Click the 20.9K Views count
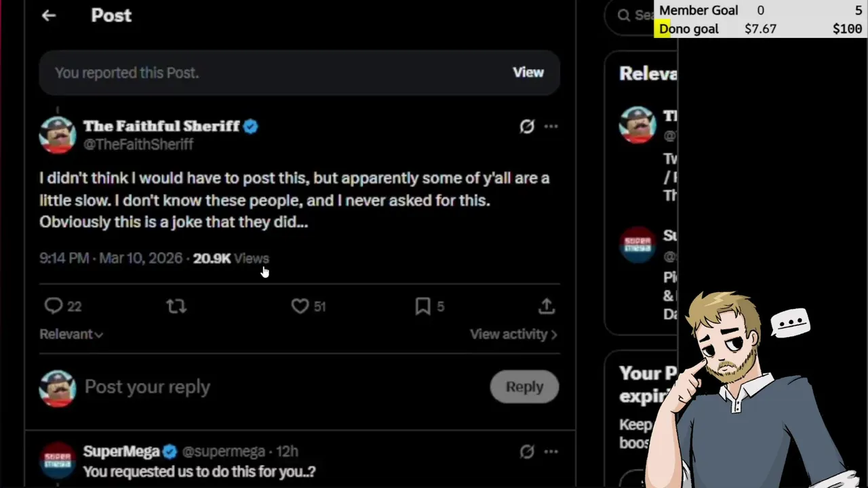This screenshot has width=868, height=488. [x=231, y=258]
